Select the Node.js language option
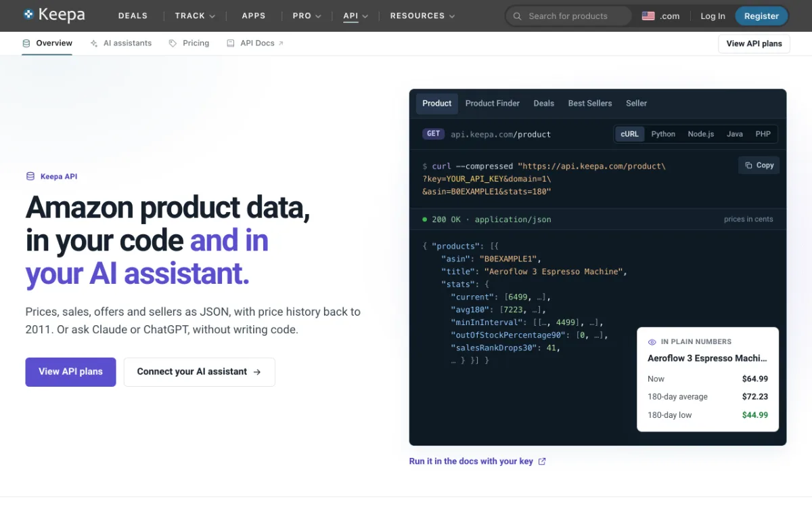Image resolution: width=812 pixels, height=508 pixels. (701, 134)
